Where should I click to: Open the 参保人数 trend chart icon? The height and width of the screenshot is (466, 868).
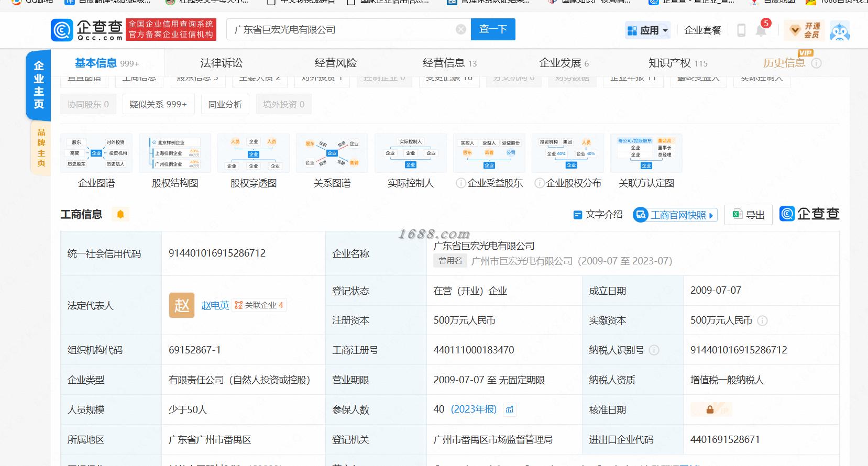pyautogui.click(x=510, y=409)
